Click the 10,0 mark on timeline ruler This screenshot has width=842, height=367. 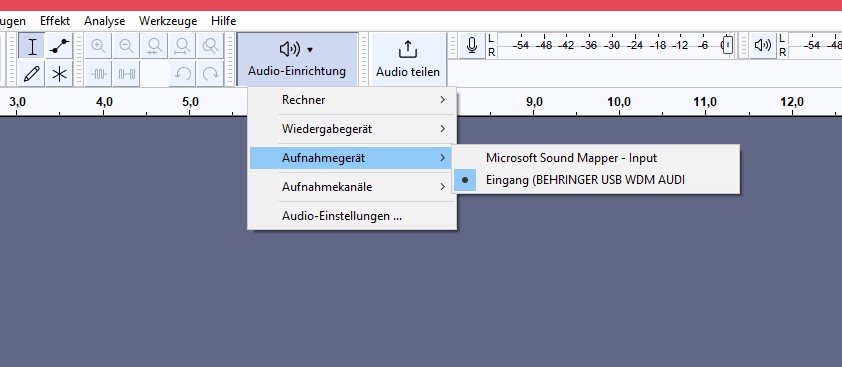[619, 102]
